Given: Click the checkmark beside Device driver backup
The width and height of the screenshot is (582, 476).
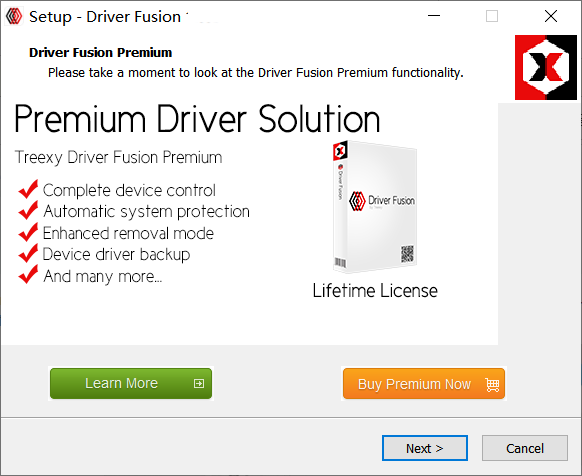Looking at the screenshot, I should tap(28, 253).
